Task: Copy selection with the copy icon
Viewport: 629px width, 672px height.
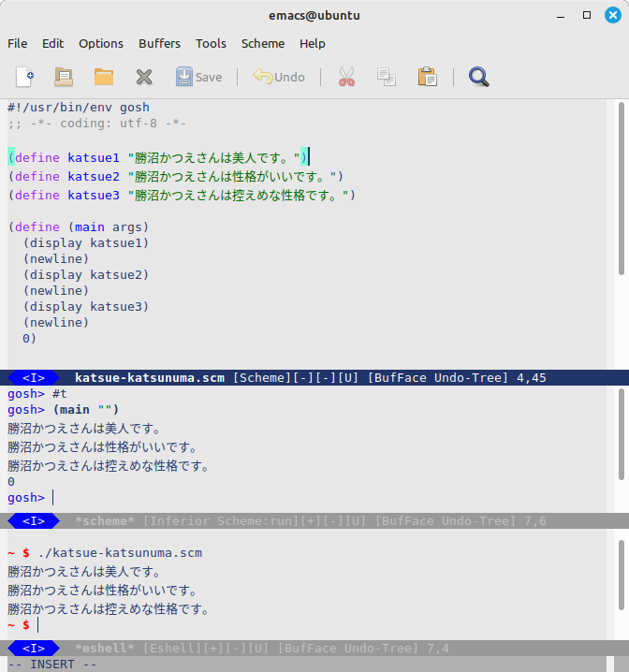Action: 387,77
